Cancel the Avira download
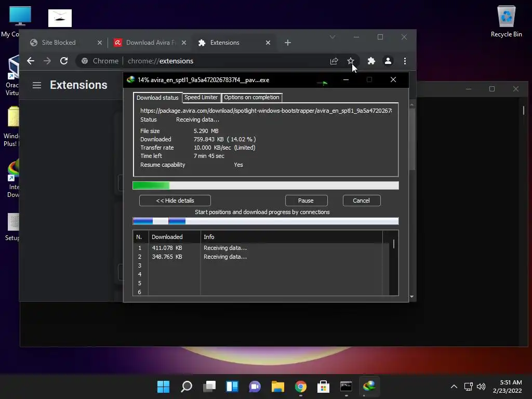532x399 pixels. pos(362,201)
